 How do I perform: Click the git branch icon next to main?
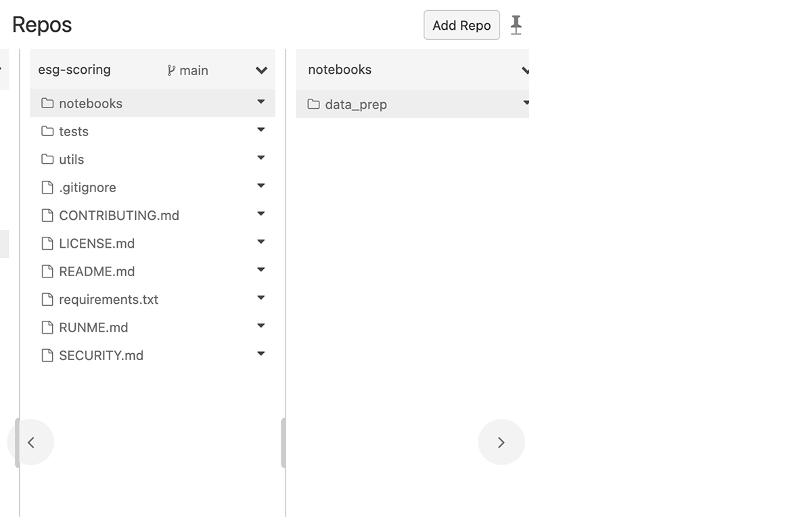171,70
